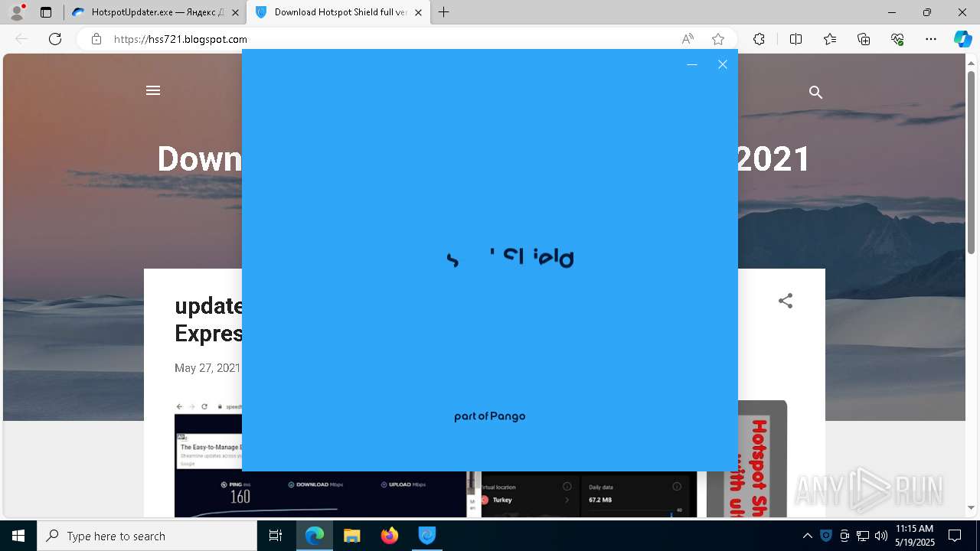
Task: Close the Download Hotspot Shield tab
Action: 418,12
